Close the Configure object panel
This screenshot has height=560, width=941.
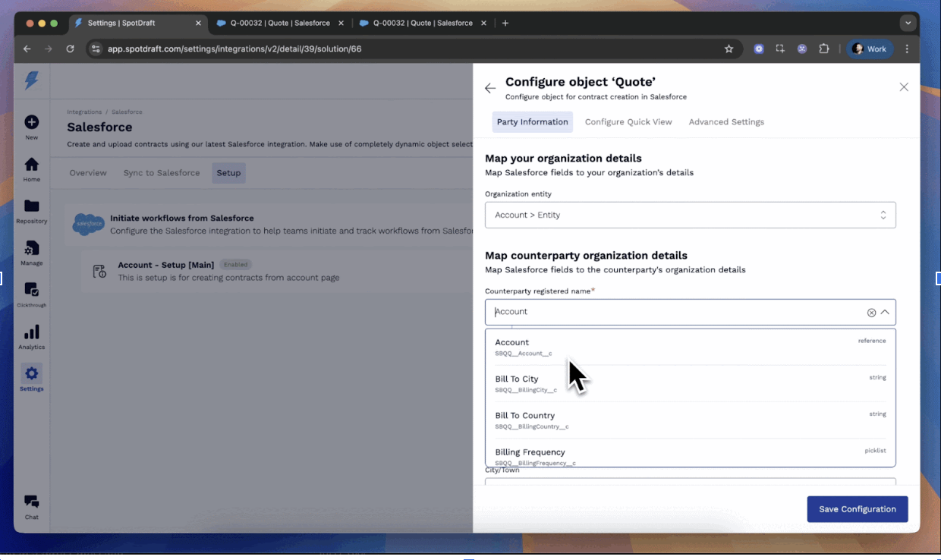[x=904, y=87]
